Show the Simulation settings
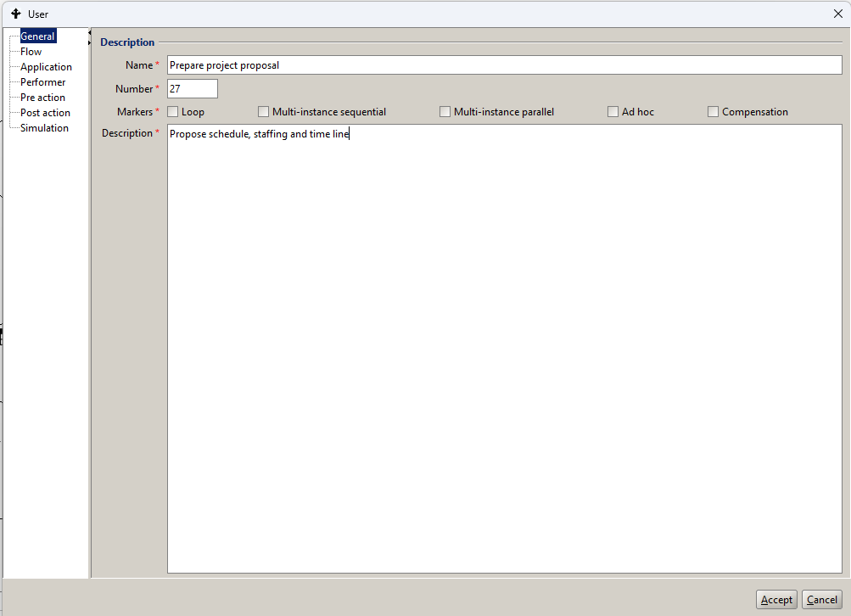Viewport: 851px width, 616px height. point(44,128)
